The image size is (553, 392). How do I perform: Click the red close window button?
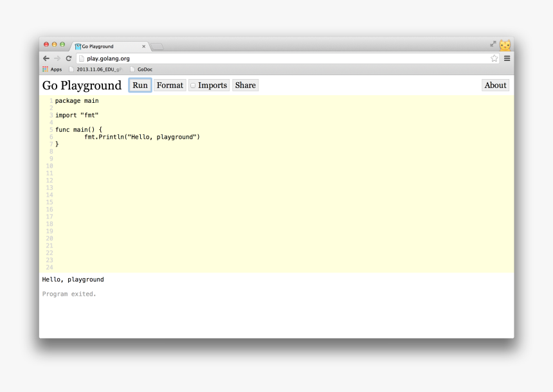(46, 44)
